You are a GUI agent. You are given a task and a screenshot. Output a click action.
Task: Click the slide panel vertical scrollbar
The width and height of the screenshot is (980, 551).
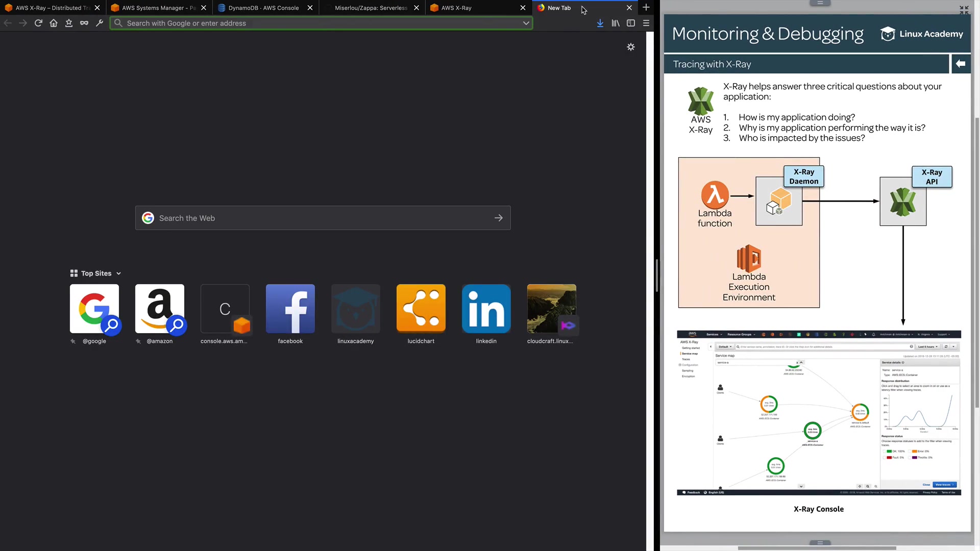click(976, 263)
